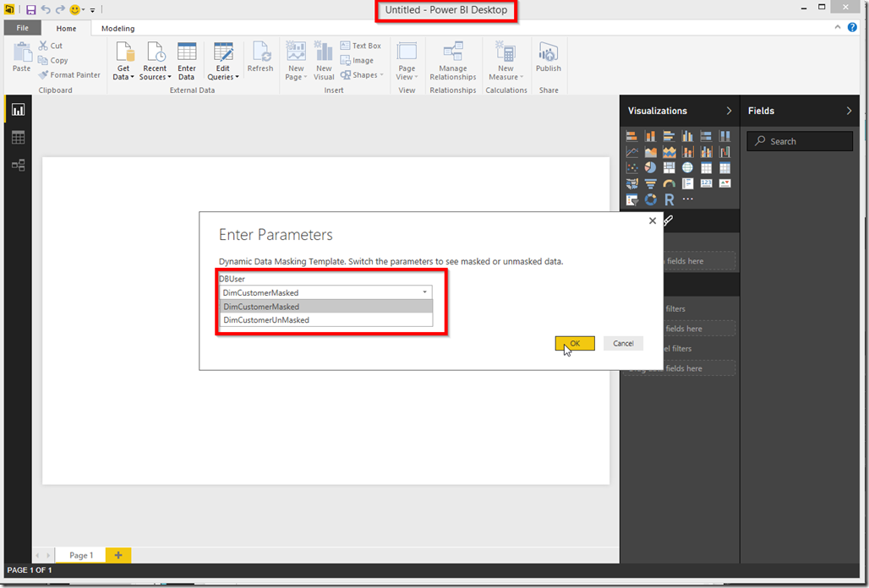
Task: Select the clustered column chart visualization
Action: (x=688, y=136)
